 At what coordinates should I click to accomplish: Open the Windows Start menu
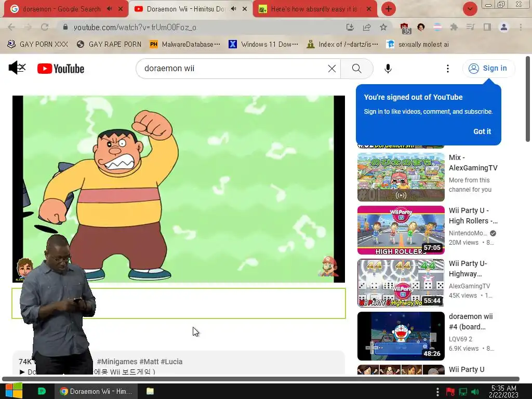[14, 391]
